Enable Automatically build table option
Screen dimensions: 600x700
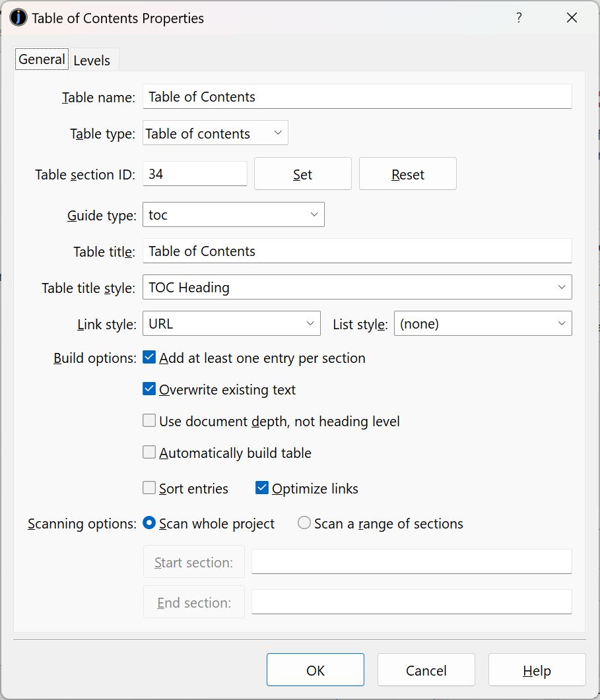click(x=149, y=453)
